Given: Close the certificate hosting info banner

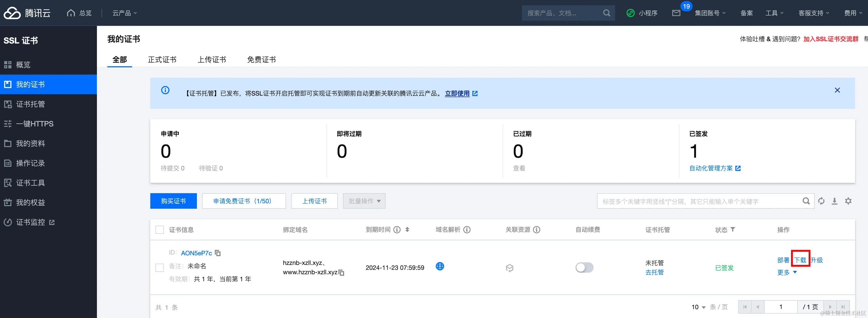Looking at the screenshot, I should click(837, 90).
